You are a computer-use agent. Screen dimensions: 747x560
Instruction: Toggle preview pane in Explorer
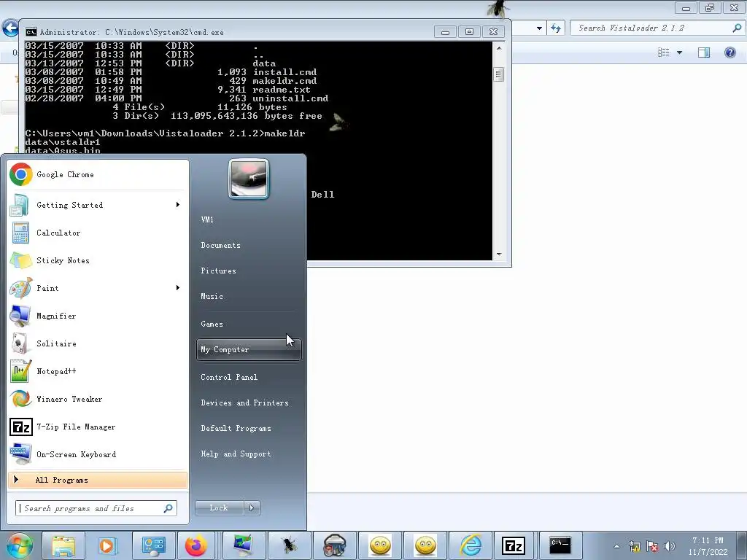tap(704, 52)
